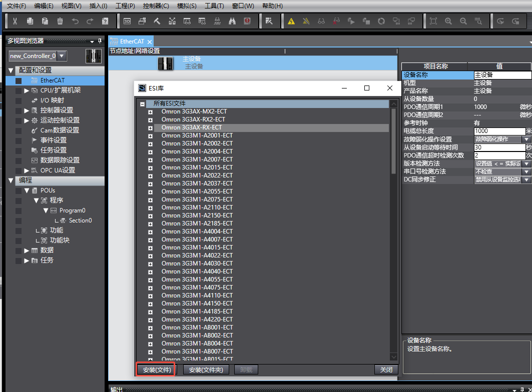532x392 pixels.
Task: Open the 故障弱化操作 dropdown arrow
Action: [526, 139]
